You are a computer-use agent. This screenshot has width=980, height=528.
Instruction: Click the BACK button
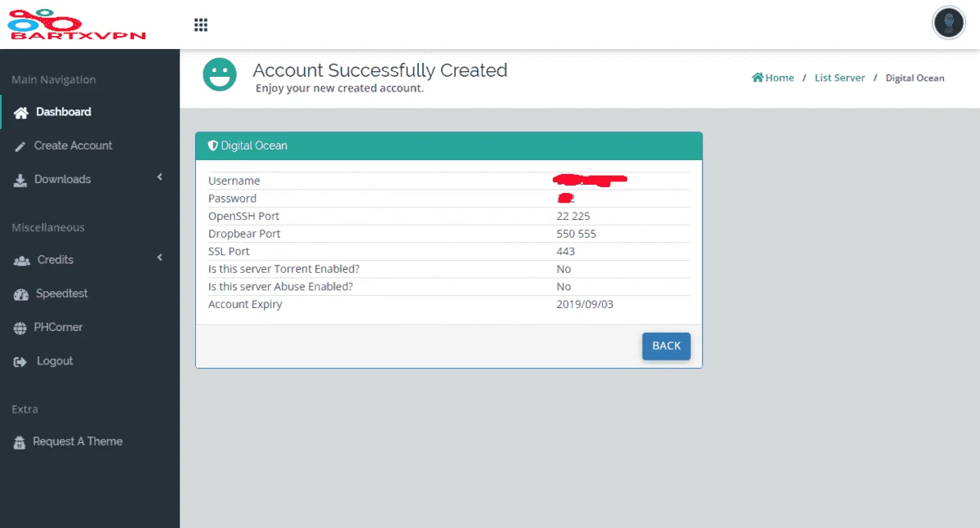click(x=666, y=346)
